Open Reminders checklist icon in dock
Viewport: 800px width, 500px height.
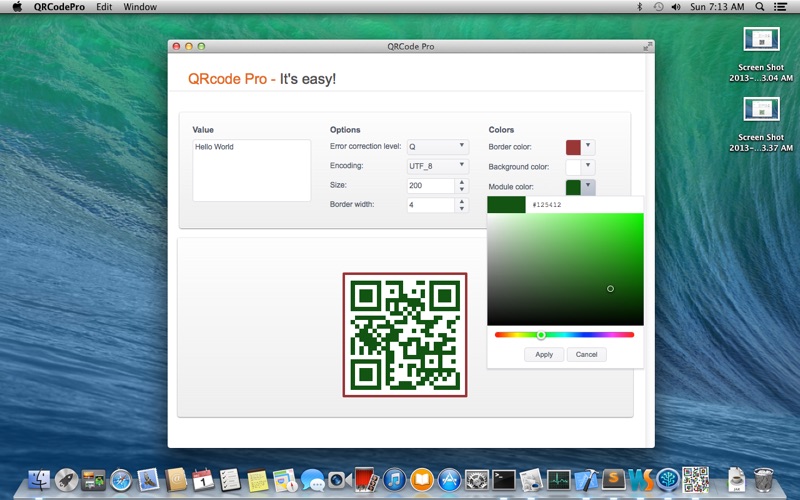pos(230,480)
